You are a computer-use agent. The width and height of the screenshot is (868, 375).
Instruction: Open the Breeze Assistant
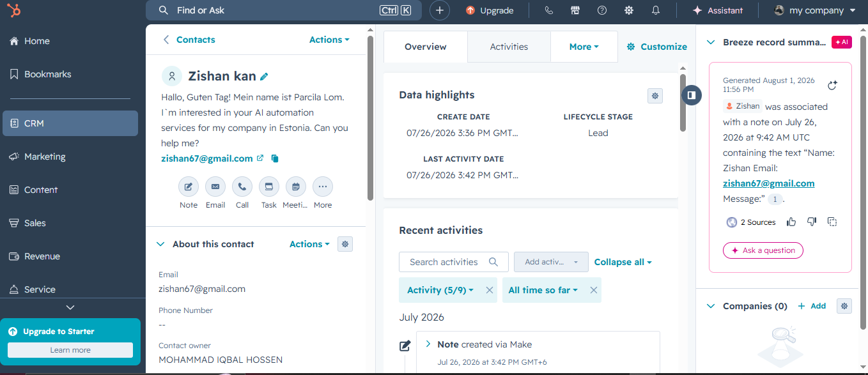tap(718, 10)
